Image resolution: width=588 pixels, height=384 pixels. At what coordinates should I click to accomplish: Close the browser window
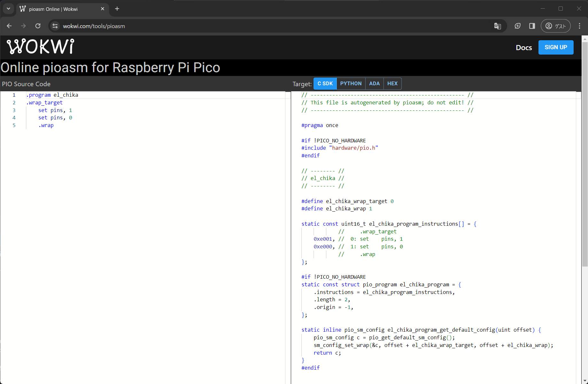point(579,9)
